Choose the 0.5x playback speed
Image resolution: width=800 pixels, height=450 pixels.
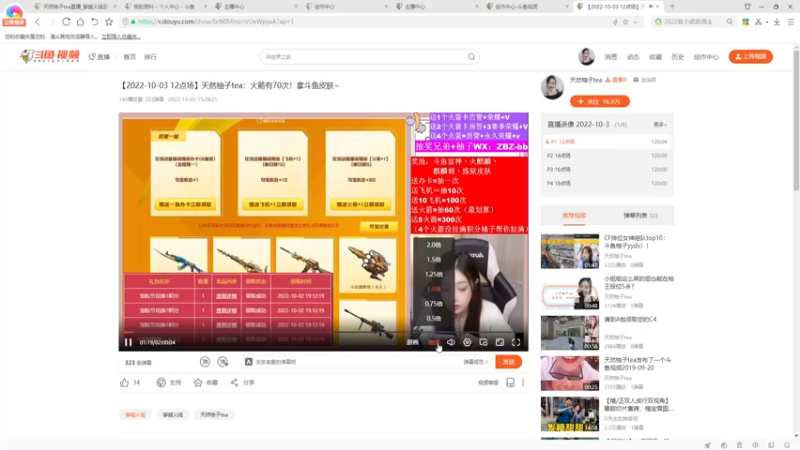434,318
